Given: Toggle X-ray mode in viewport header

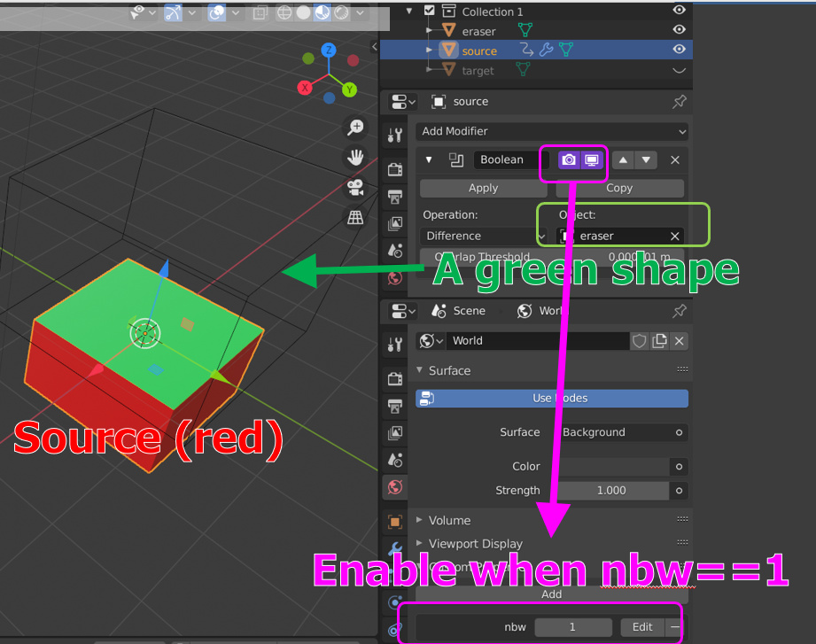Looking at the screenshot, I should pyautogui.click(x=260, y=12).
